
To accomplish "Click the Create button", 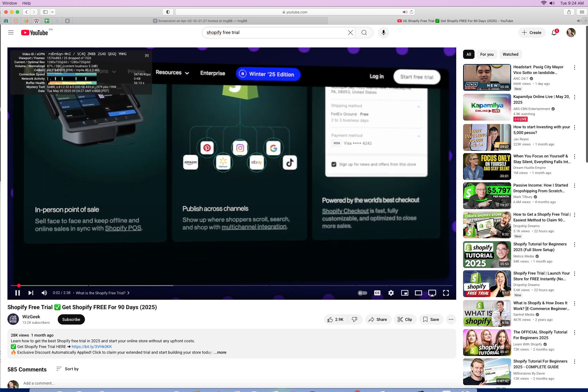I will pyautogui.click(x=532, y=33).
